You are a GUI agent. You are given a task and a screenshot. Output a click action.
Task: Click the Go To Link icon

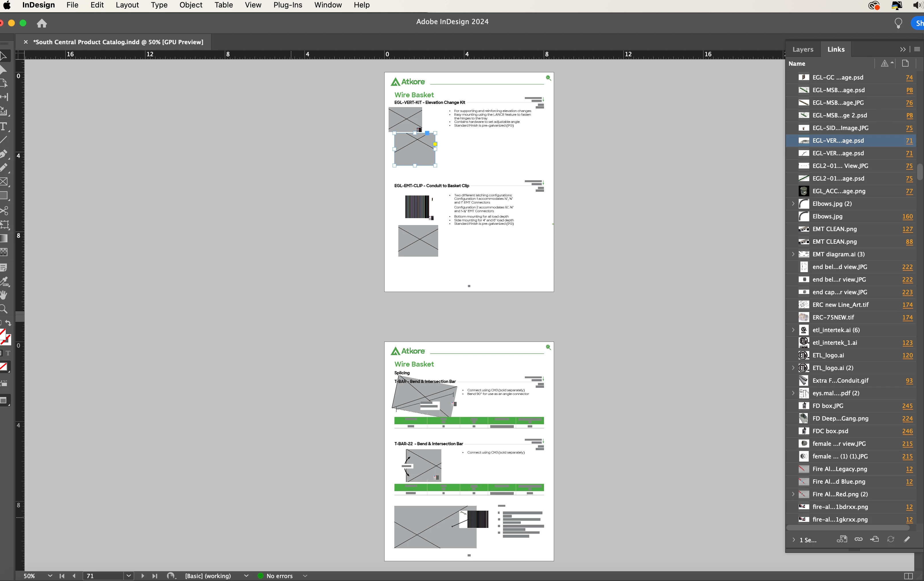click(x=874, y=539)
